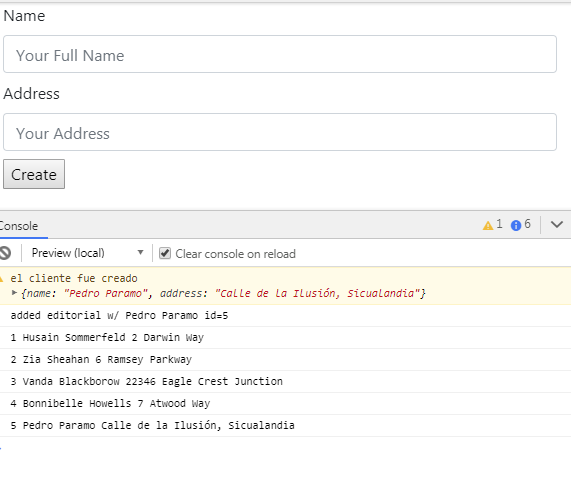This screenshot has height=481, width=571.
Task: Select the Bonnibelle Howells log entry
Action: pyautogui.click(x=286, y=403)
